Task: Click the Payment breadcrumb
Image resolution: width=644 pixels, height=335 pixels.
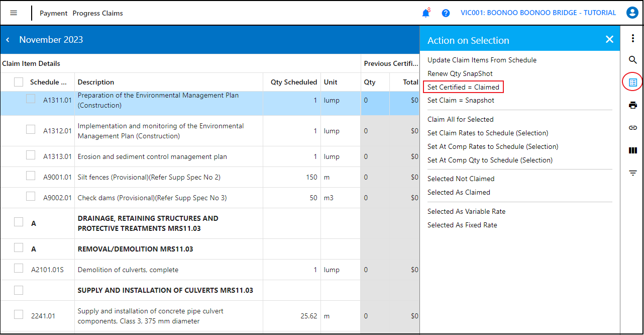Action: [53, 13]
